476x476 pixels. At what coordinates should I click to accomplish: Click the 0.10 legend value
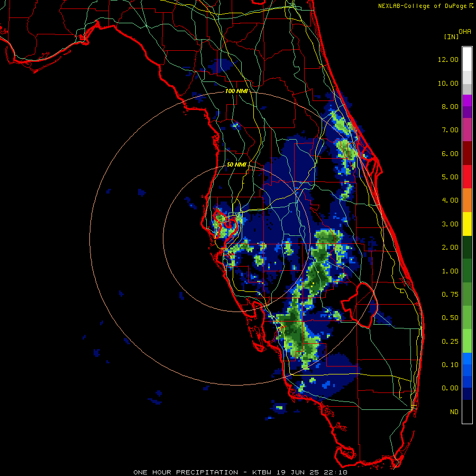450,365
